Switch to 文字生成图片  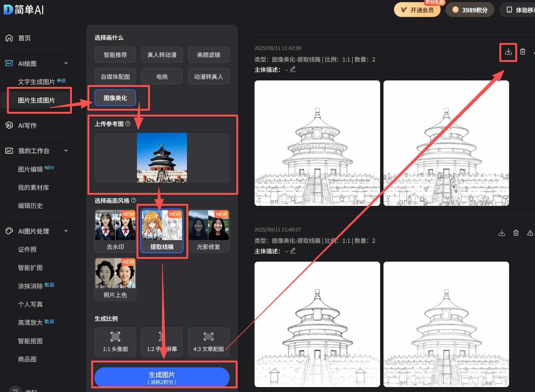(36, 81)
